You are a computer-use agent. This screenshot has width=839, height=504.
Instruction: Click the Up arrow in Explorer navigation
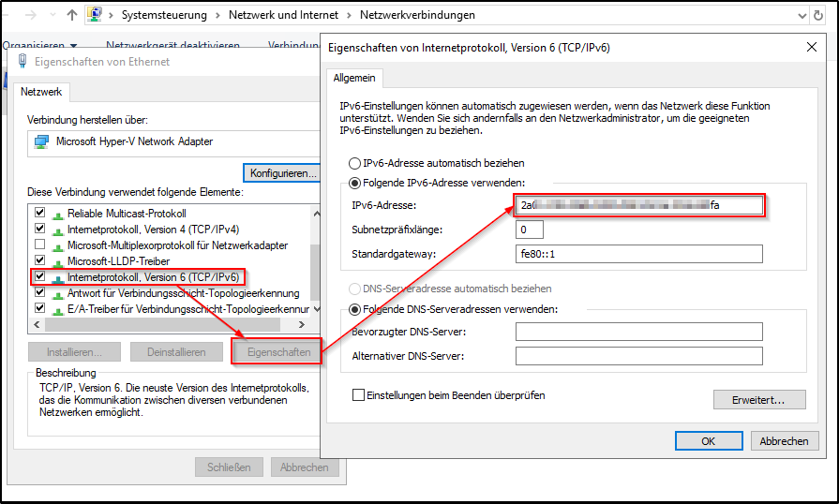click(73, 15)
